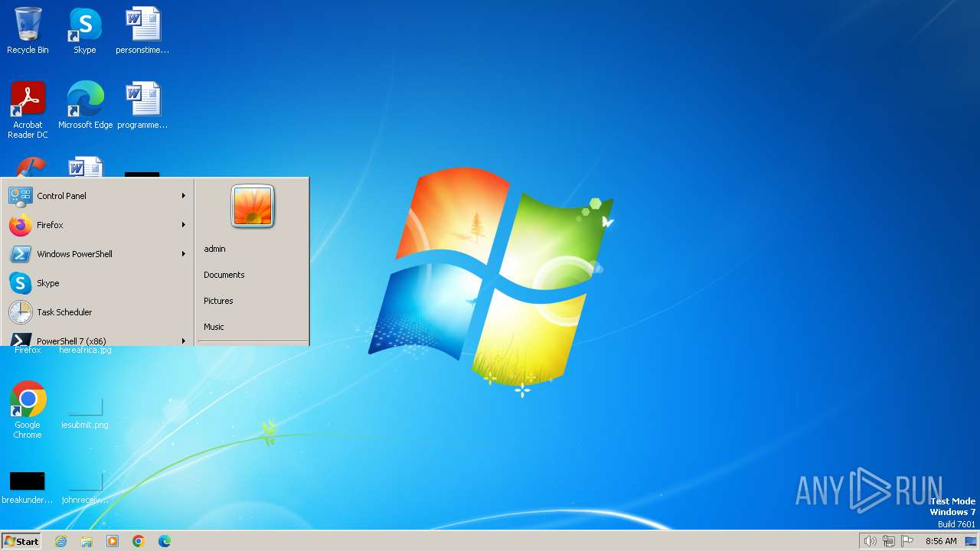
Task: Open the network icon in system tray
Action: pyautogui.click(x=889, y=541)
